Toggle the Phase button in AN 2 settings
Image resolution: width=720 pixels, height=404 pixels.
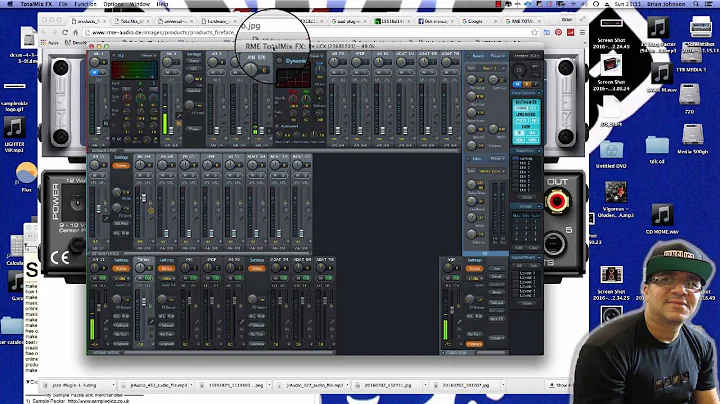(x=194, y=129)
